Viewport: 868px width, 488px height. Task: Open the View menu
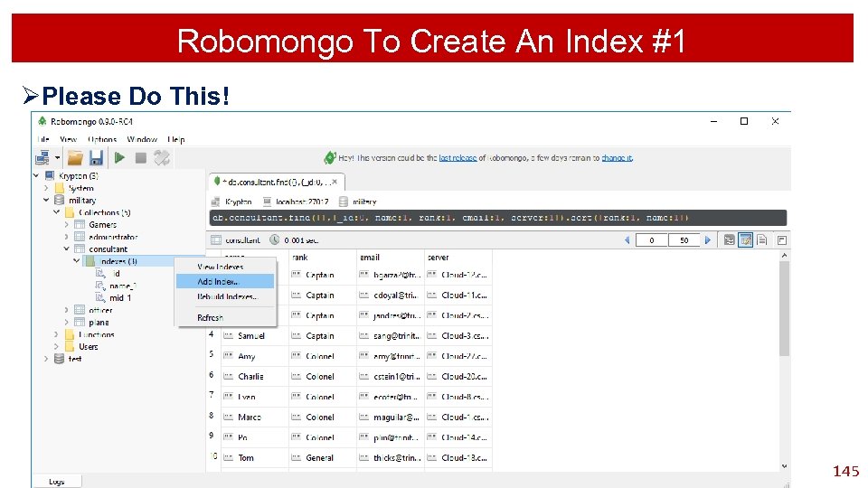(68, 139)
